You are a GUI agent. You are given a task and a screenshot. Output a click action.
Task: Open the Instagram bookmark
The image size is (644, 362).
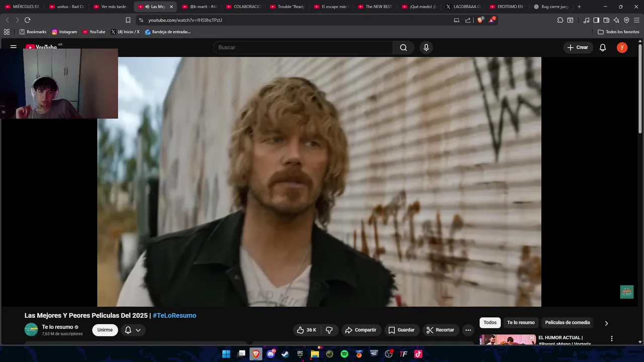(x=64, y=32)
